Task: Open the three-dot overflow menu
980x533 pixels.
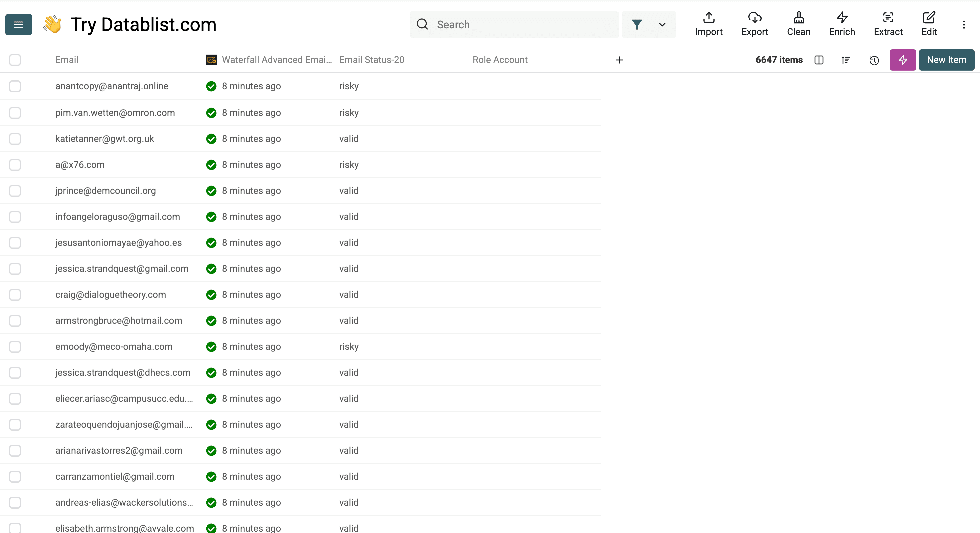Action: 964,24
